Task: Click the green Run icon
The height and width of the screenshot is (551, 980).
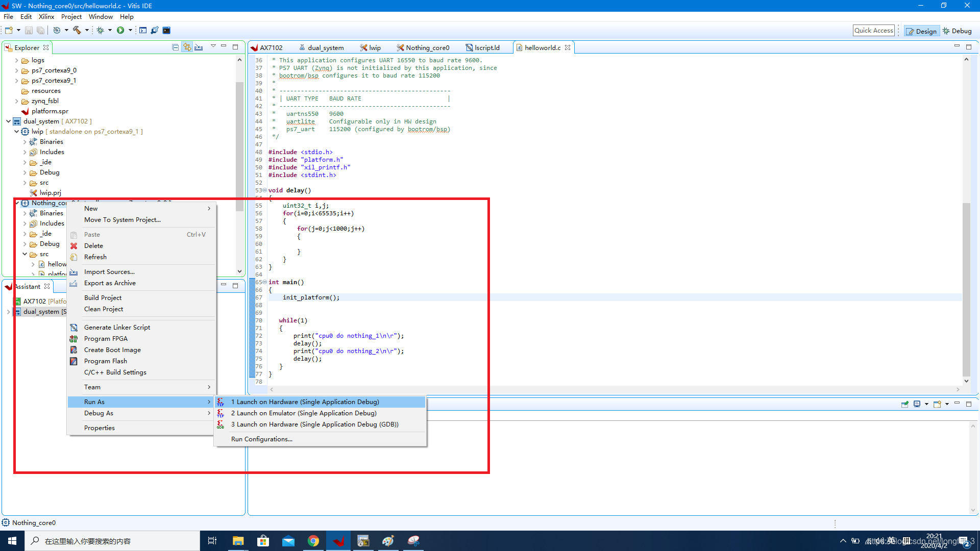Action: pyautogui.click(x=120, y=31)
